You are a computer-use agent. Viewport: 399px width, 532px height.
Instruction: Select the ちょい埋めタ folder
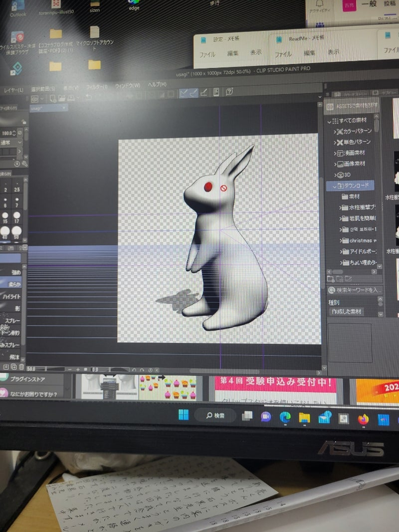[359, 263]
